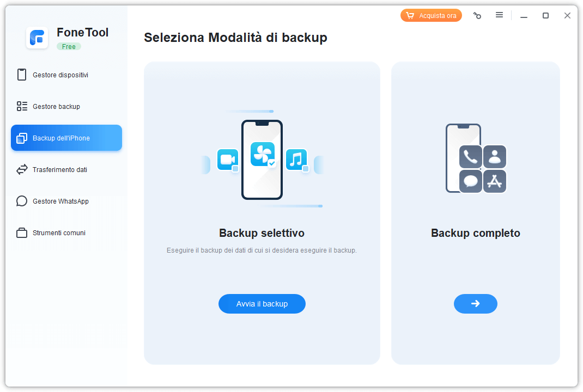Viewport: 583px width, 392px height.
Task: Click the App Store icon tile
Action: click(x=495, y=181)
